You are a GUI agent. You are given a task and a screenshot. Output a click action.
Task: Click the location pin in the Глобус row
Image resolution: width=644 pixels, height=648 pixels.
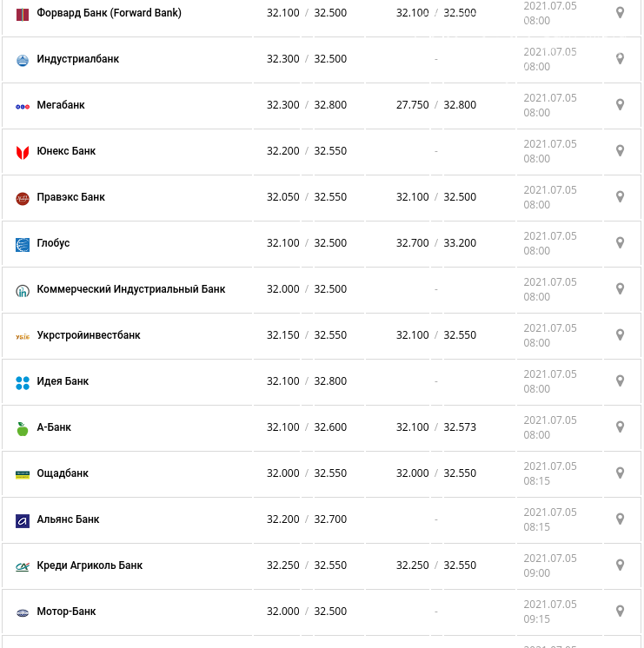point(620,243)
